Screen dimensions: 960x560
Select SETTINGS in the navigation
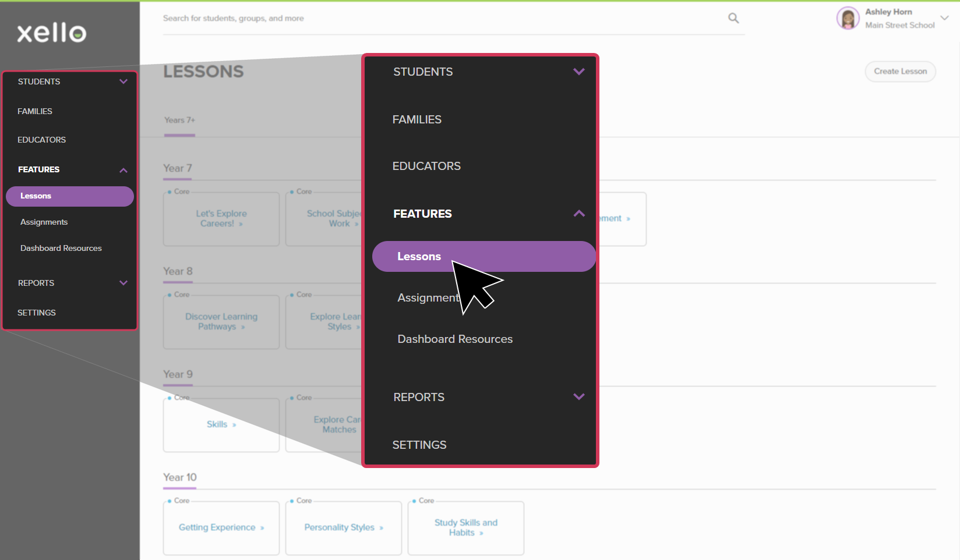click(x=419, y=444)
